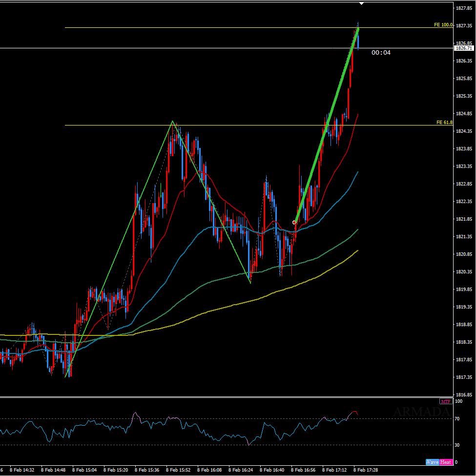This screenshot has height=476, width=476.
Task: Click the 8 Feb 14:48 time label
Action: (x=53, y=470)
